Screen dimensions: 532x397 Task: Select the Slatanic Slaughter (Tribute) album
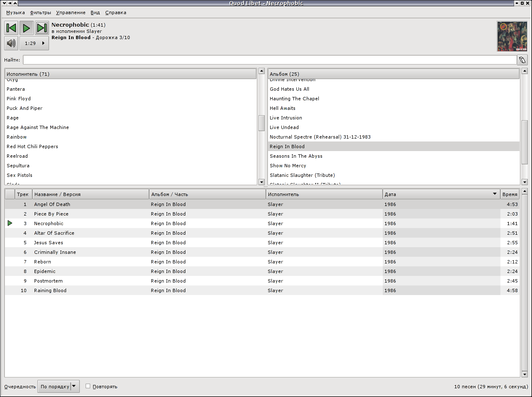[x=394, y=175]
